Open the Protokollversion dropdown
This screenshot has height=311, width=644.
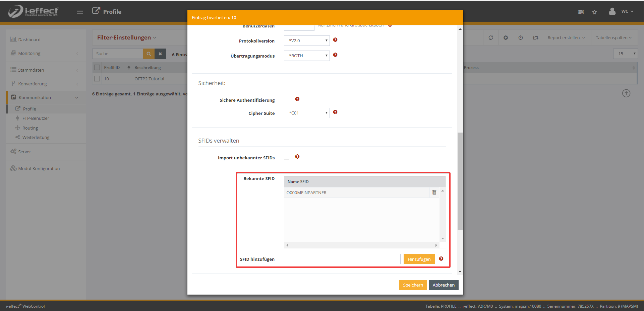click(307, 41)
